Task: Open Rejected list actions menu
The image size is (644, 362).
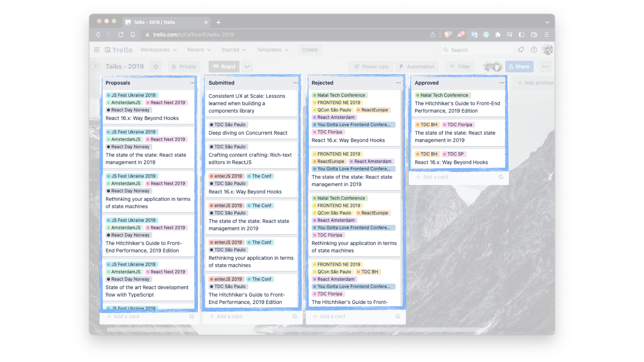Action: coord(398,83)
